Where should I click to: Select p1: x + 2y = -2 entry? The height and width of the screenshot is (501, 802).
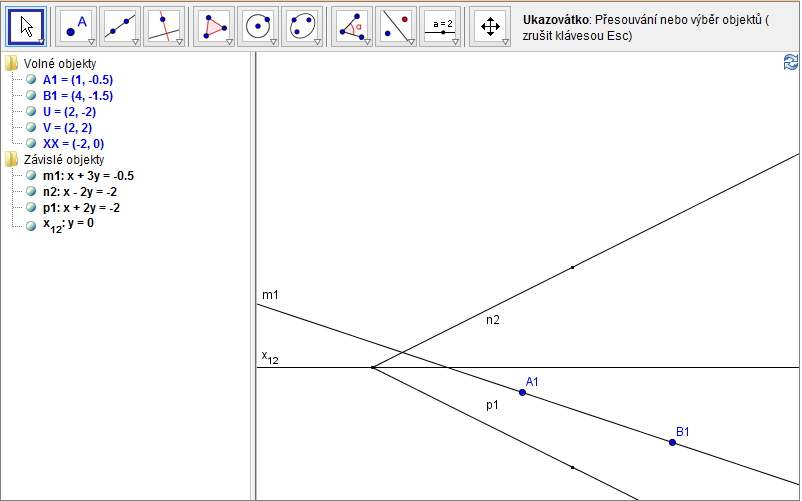(81, 208)
